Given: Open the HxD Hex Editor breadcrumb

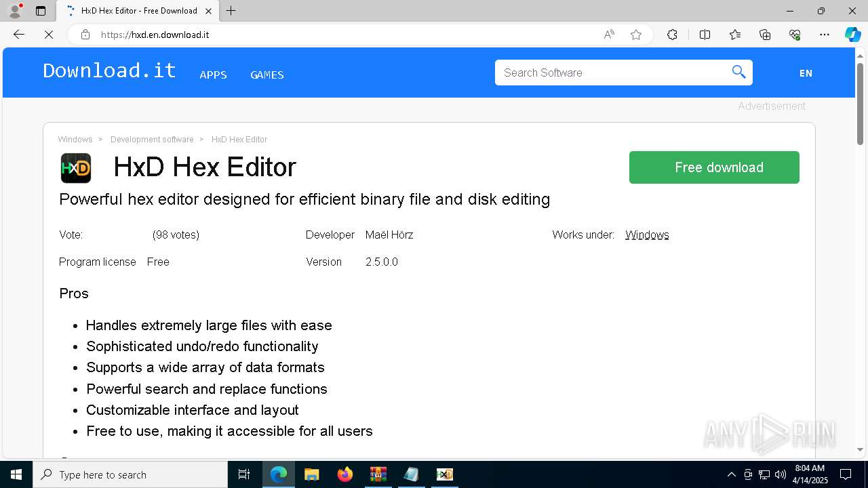Looking at the screenshot, I should [239, 139].
